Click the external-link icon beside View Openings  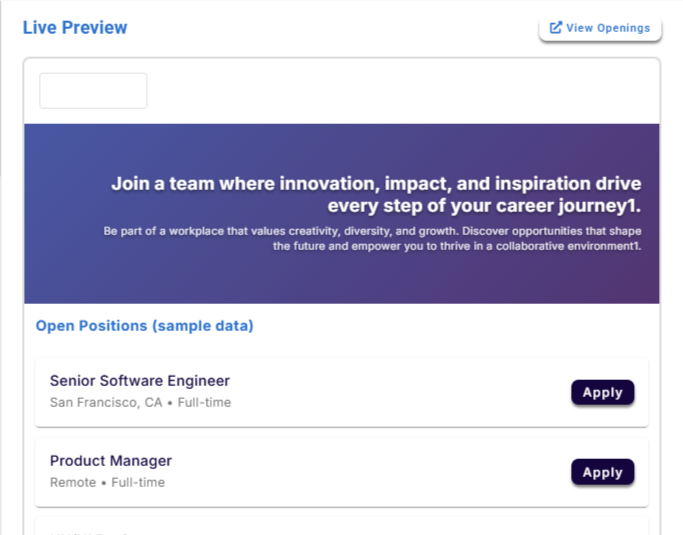(556, 28)
